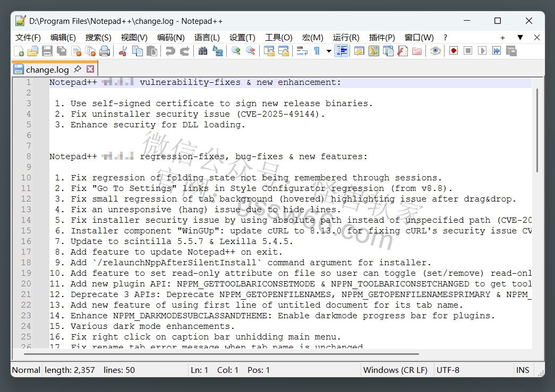Open the ? help menu
Screen dimensions: 555x392
[x=445, y=38]
